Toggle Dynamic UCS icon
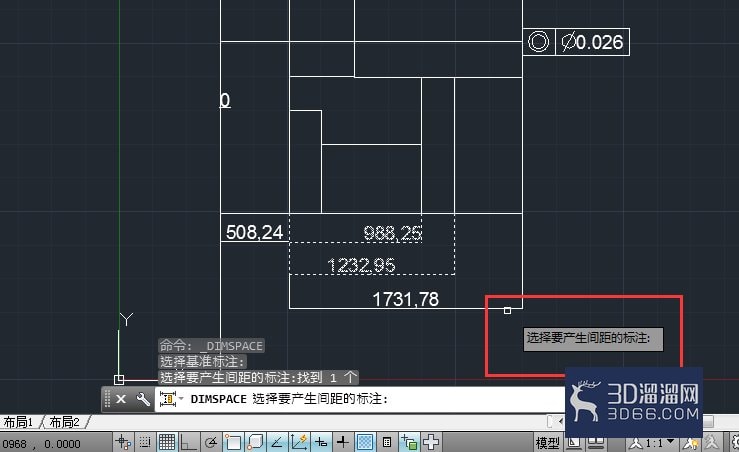 [299, 443]
